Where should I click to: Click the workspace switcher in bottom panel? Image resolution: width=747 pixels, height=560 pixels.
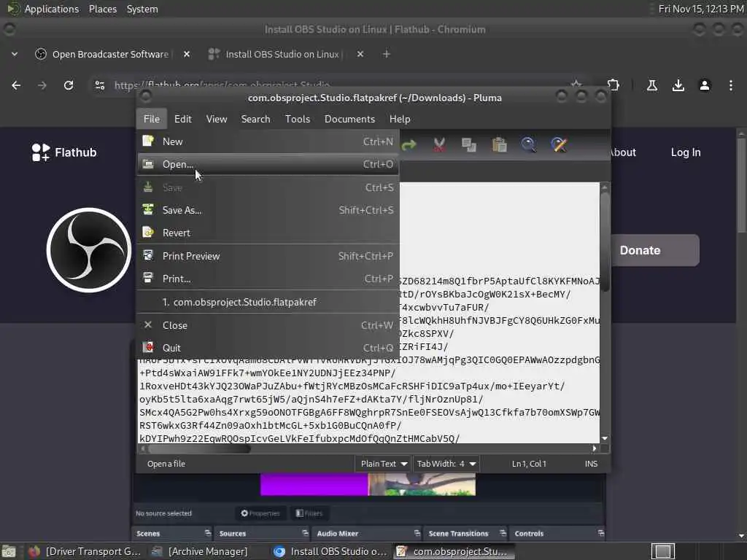tap(662, 551)
